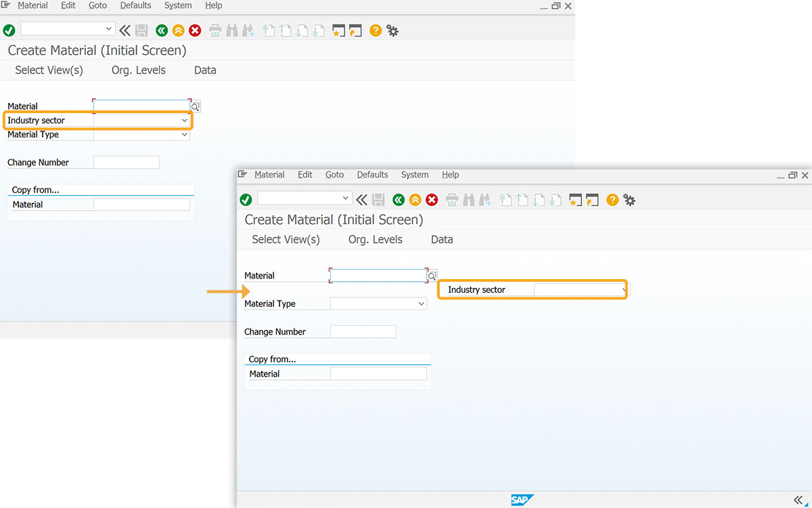Viewport: 812px width, 508px height.
Task: Click Find binoculars icon in front window
Action: [x=468, y=200]
